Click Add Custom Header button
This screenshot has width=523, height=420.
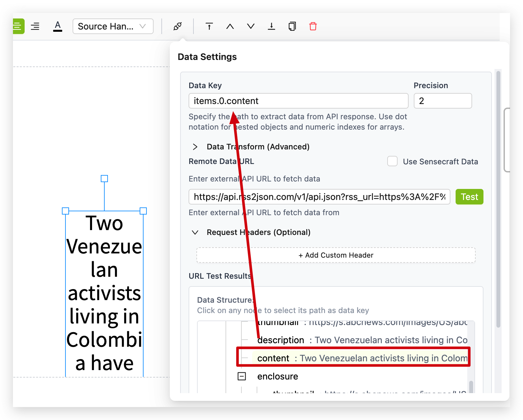pyautogui.click(x=336, y=255)
